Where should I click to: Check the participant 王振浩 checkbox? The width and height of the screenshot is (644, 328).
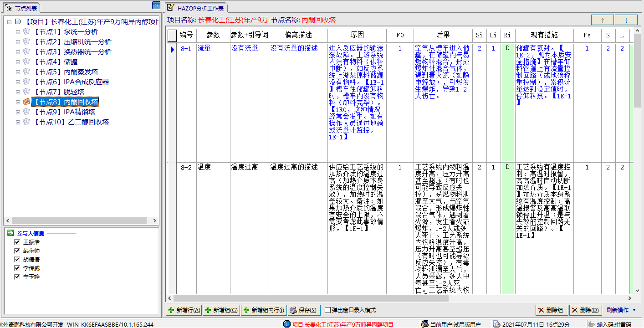point(17,242)
